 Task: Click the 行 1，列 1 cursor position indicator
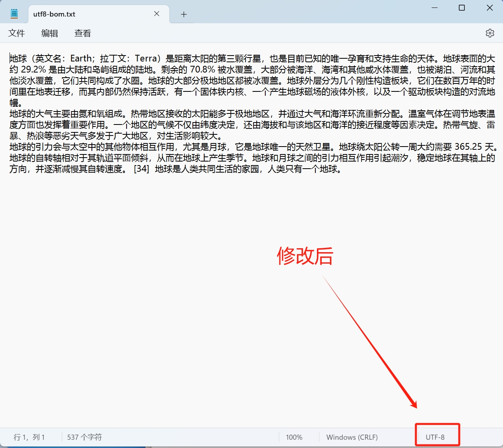(x=29, y=437)
